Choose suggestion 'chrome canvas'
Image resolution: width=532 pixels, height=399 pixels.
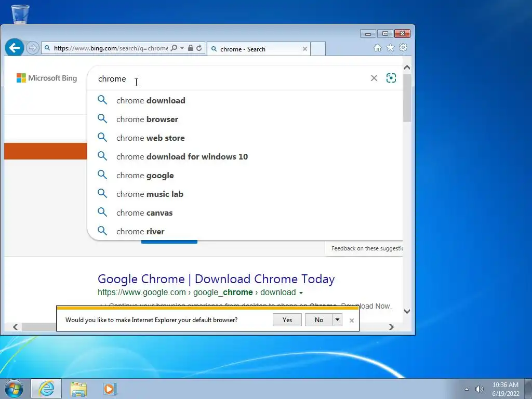click(x=245, y=212)
